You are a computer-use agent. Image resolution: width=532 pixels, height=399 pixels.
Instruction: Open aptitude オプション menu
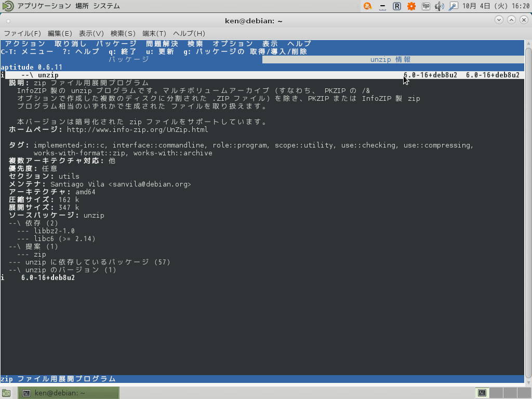[x=233, y=44]
